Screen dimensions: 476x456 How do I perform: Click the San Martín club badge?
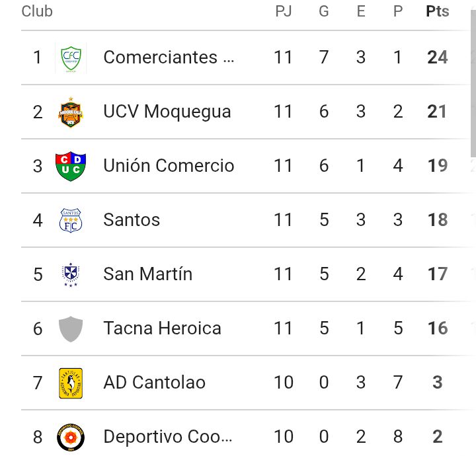71,274
